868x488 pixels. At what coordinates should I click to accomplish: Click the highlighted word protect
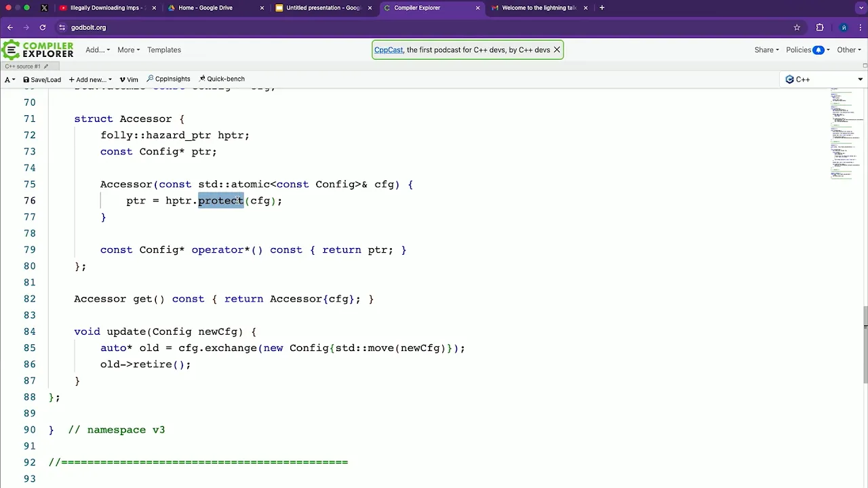click(x=220, y=201)
